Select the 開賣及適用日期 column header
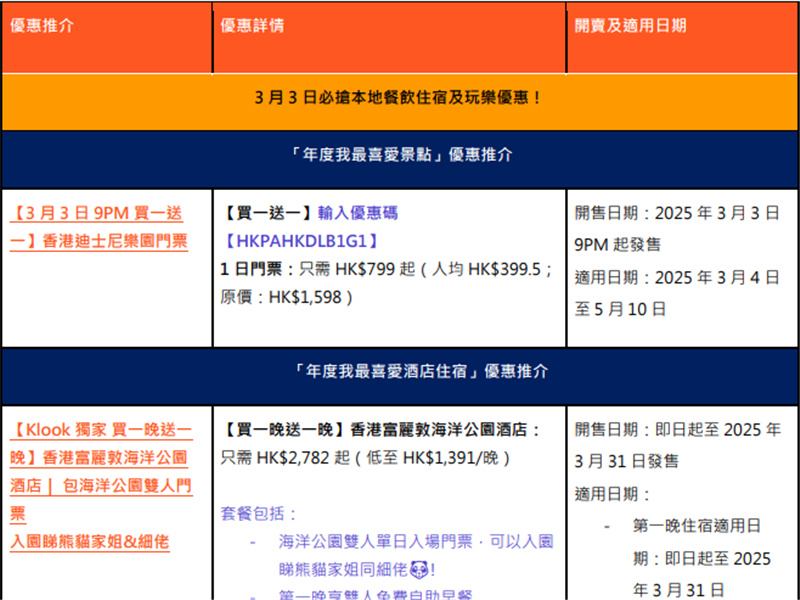Image resolution: width=800 pixels, height=600 pixels. pos(630,26)
